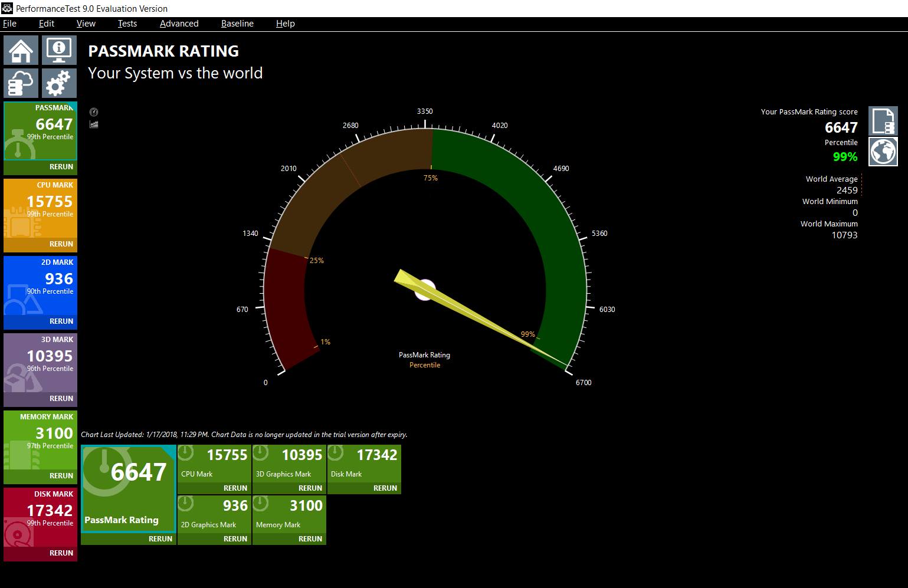Switch to the gauge view icon

pos(94,112)
